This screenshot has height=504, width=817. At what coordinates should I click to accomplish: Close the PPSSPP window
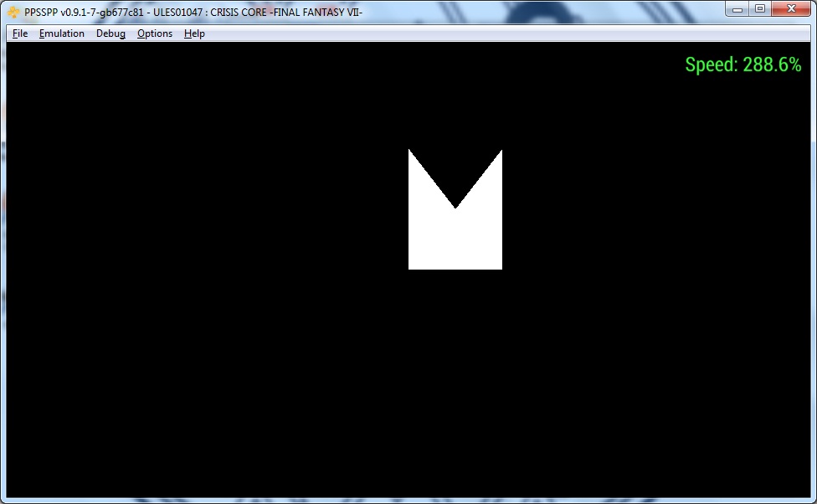pyautogui.click(x=790, y=8)
